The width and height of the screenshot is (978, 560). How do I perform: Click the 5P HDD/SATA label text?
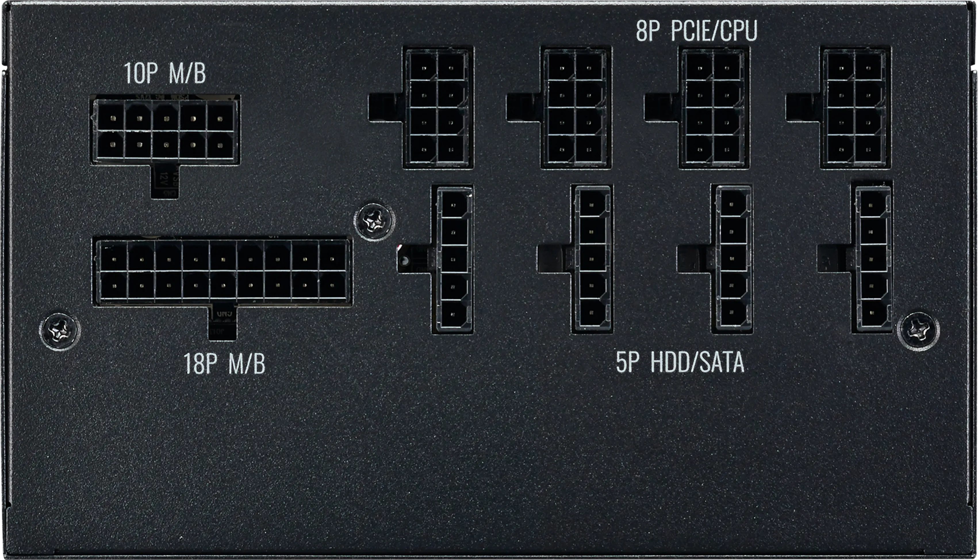pos(680,362)
